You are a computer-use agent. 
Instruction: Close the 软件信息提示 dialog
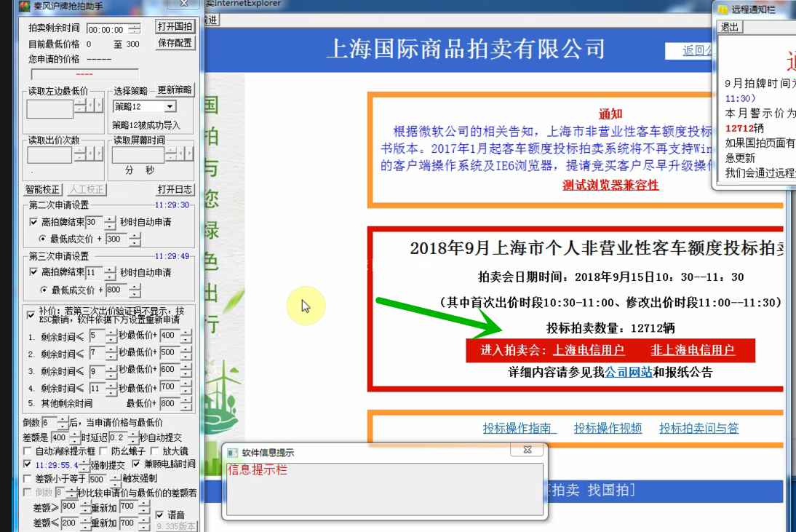[528, 450]
